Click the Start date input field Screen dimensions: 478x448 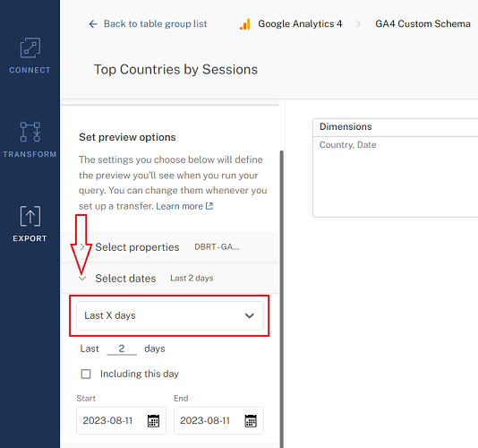click(x=121, y=420)
